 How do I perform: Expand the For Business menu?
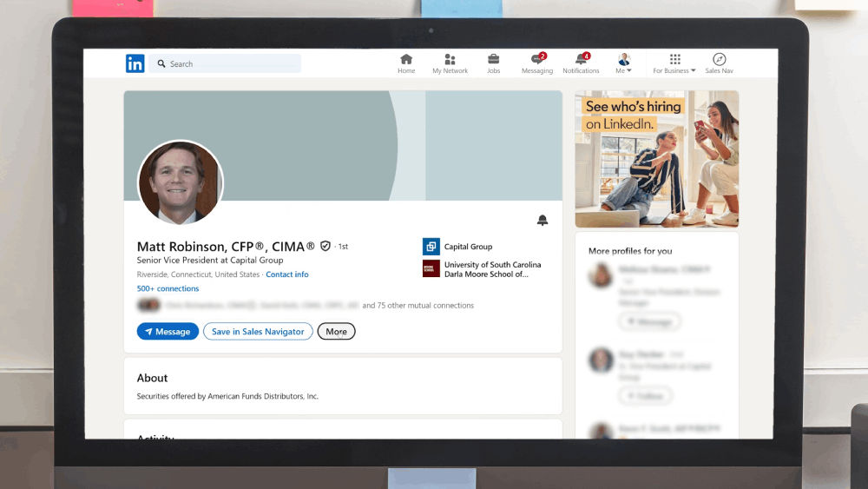click(x=674, y=63)
